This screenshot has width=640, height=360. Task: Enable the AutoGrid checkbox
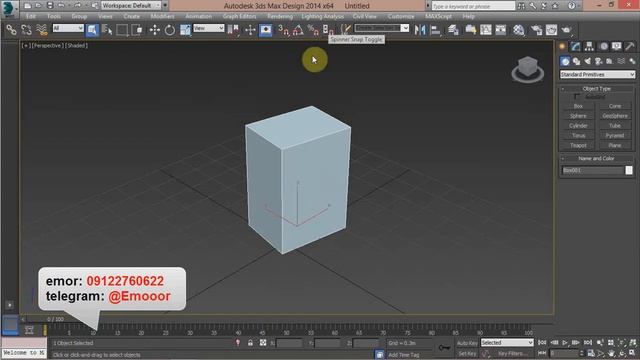576,97
